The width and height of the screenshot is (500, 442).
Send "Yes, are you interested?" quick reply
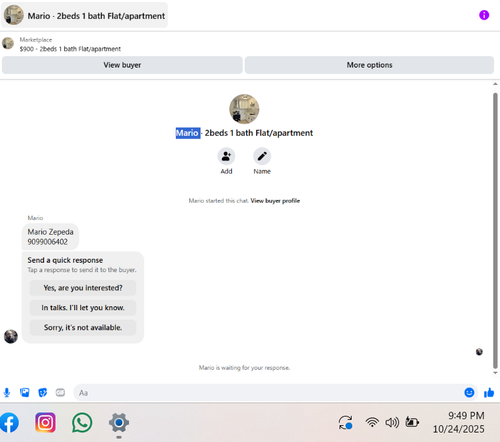[83, 288]
